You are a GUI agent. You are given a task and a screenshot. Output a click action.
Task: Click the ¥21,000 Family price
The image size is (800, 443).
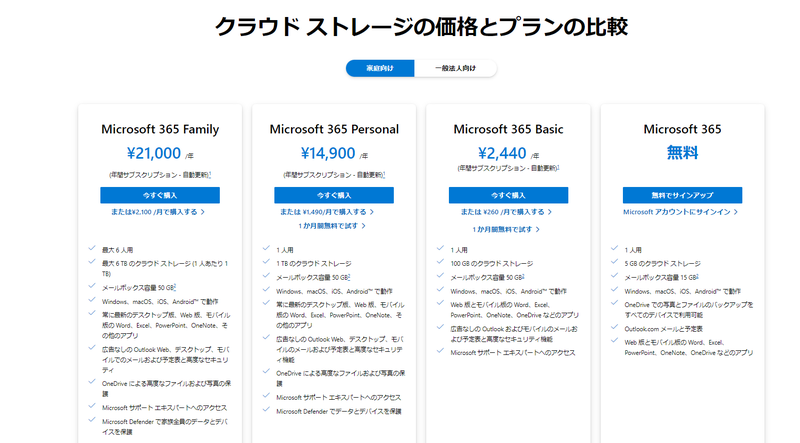(x=154, y=153)
